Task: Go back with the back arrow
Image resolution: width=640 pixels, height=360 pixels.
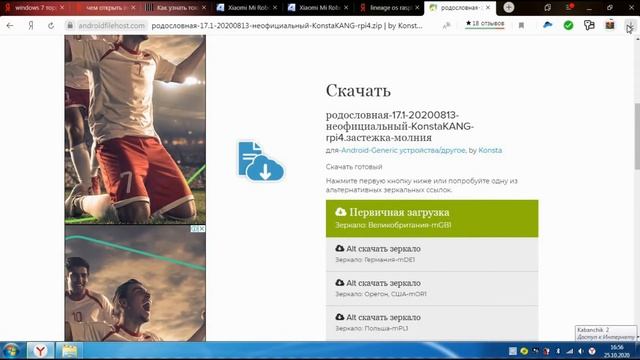Action: [10, 25]
